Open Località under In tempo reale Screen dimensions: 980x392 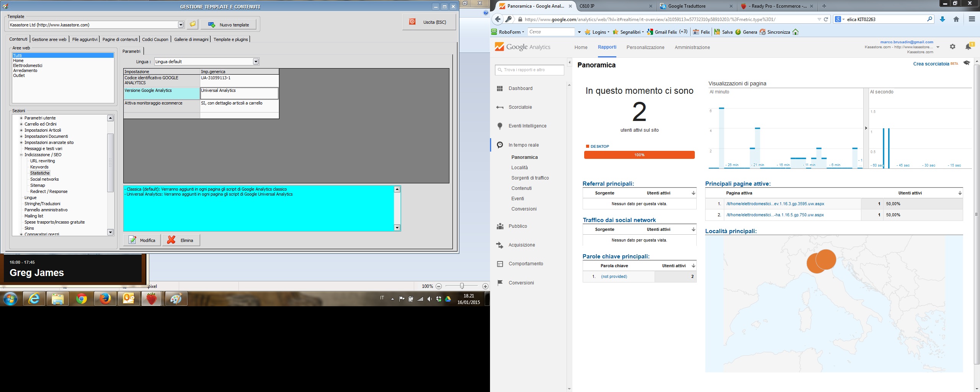(519, 168)
